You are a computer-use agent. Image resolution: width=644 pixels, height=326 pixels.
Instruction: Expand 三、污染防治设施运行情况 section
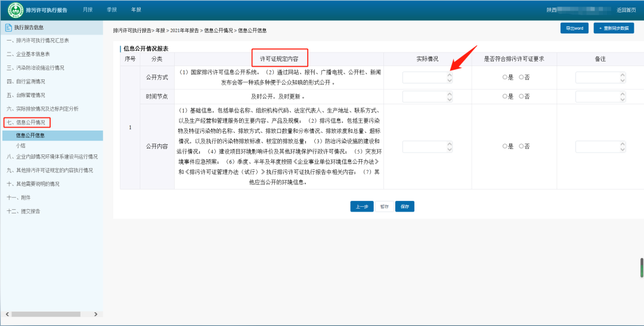coord(35,68)
